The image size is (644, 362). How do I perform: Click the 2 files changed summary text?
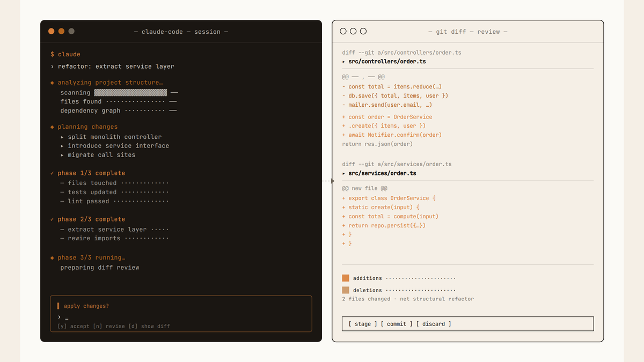tap(408, 299)
